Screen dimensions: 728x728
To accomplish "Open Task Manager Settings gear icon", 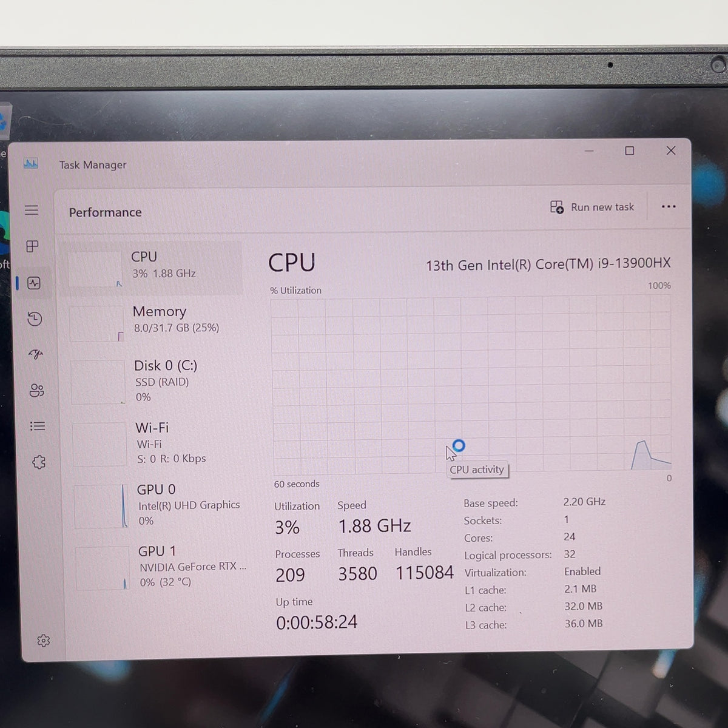I will point(43,641).
